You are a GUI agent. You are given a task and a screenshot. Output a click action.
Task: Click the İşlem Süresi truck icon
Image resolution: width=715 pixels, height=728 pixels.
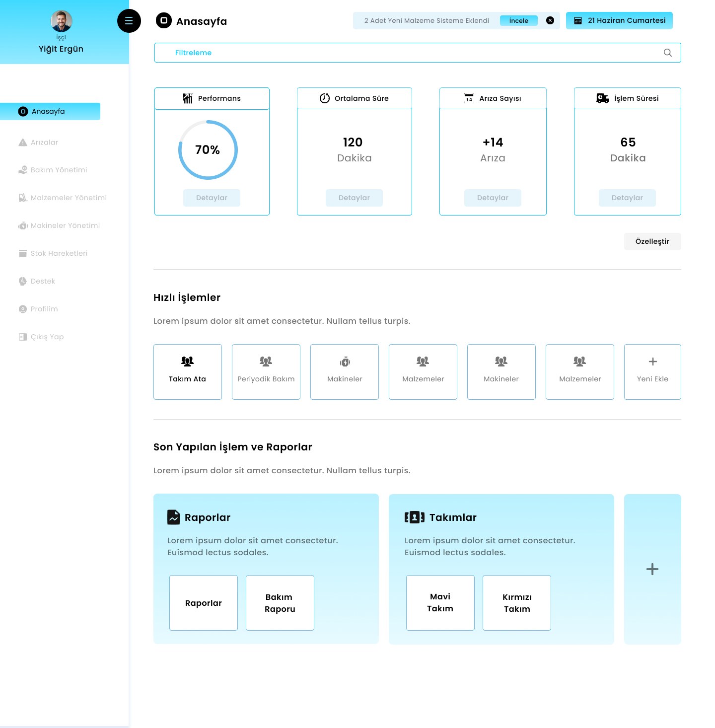[603, 98]
